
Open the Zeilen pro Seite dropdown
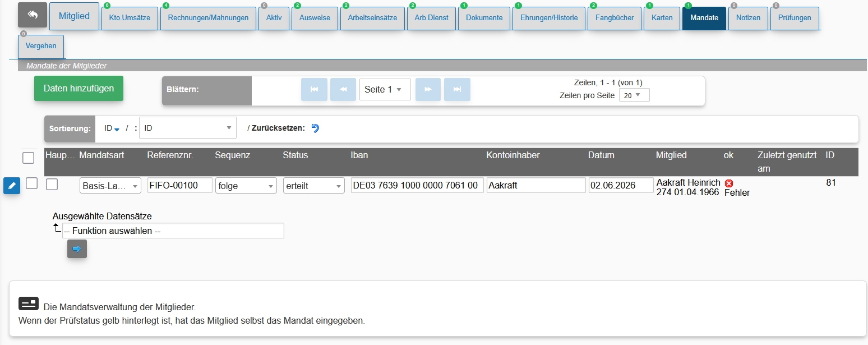[634, 95]
